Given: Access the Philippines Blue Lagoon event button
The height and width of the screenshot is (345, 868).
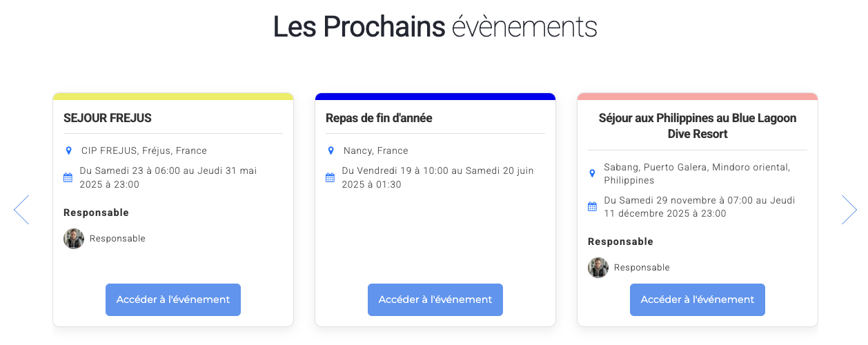Looking at the screenshot, I should (x=698, y=299).
